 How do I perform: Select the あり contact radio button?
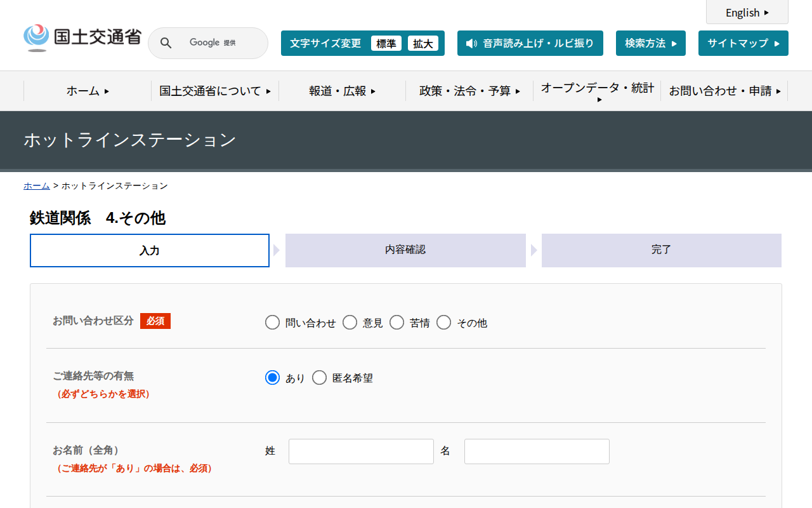(x=272, y=378)
